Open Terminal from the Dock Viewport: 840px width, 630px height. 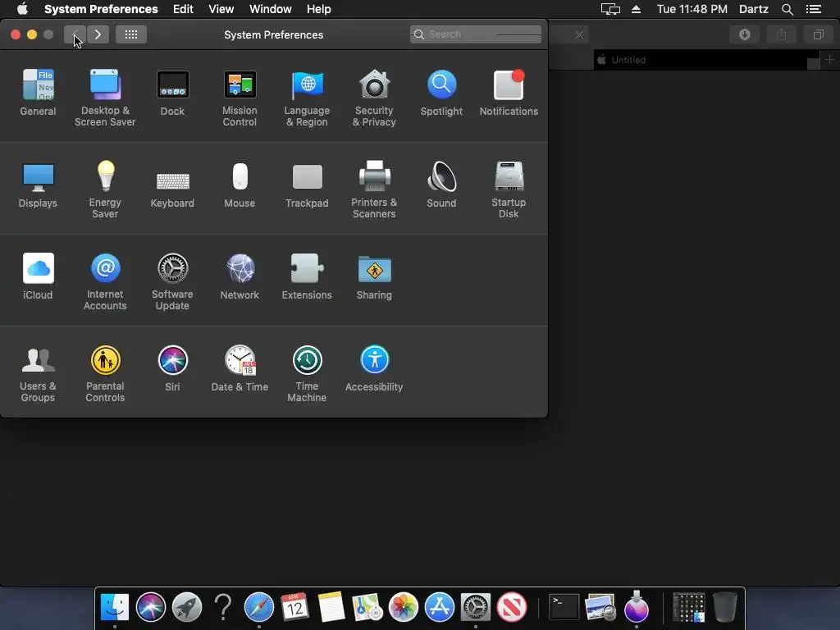(x=564, y=607)
